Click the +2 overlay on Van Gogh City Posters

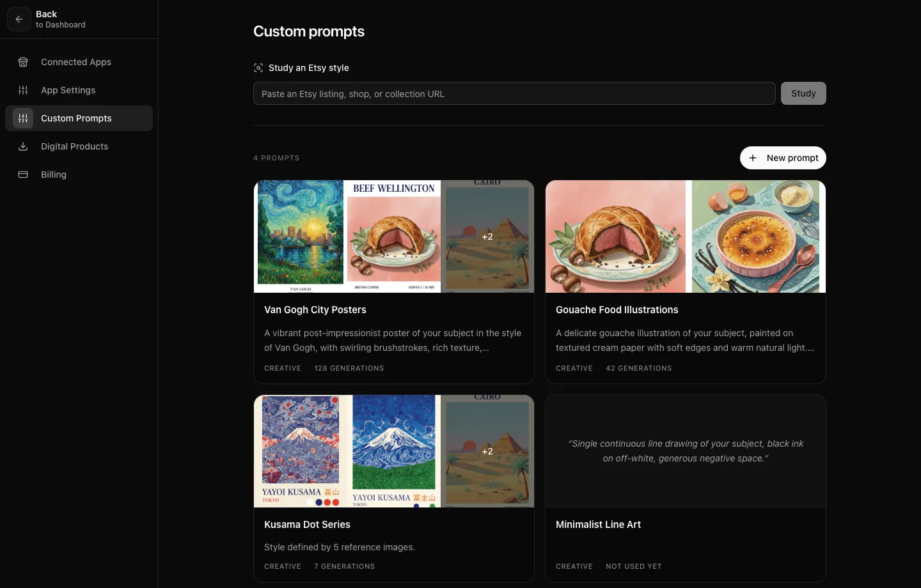pos(487,236)
